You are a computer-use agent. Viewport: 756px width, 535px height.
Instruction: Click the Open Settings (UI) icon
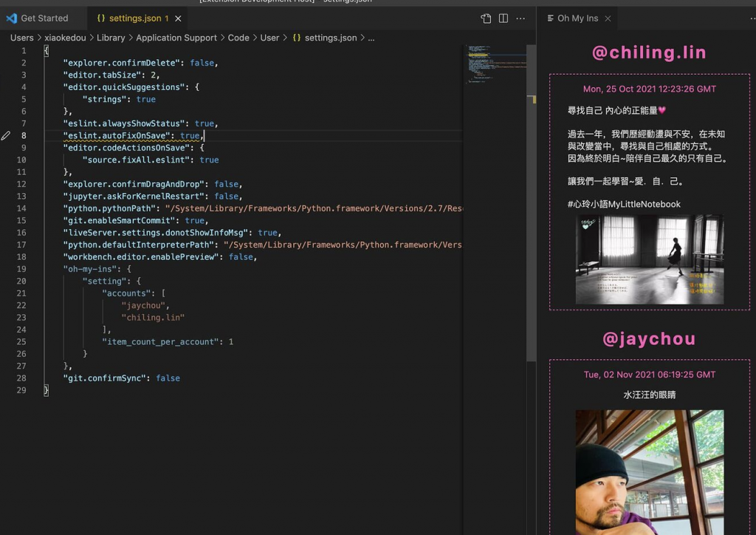coord(486,18)
